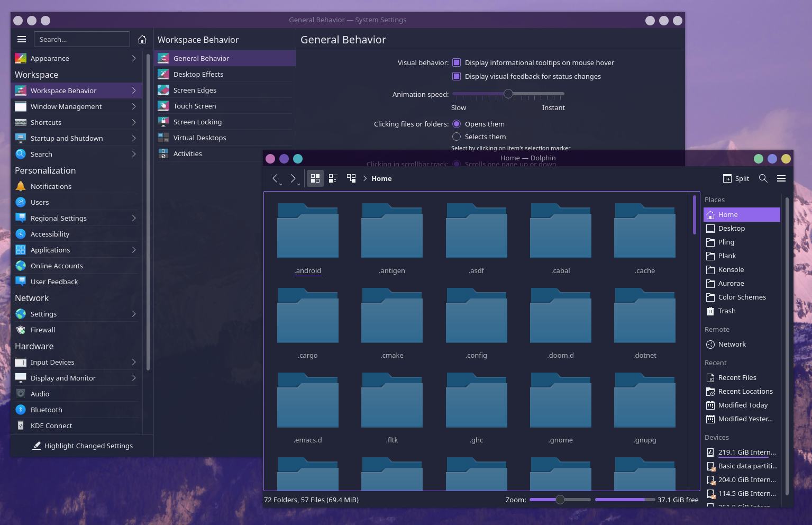Open Trash in Dolphin Places
Viewport: 812px width, 525px height.
tap(742, 311)
